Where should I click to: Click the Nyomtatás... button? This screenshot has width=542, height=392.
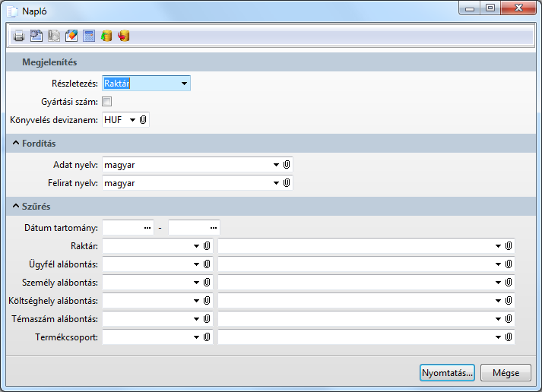point(447,373)
